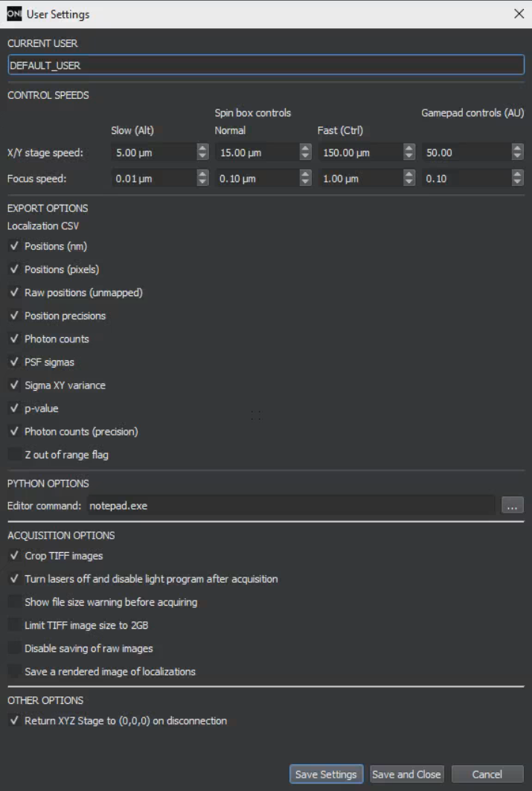Browse for a different Python editor command
532x791 pixels.
coord(512,503)
